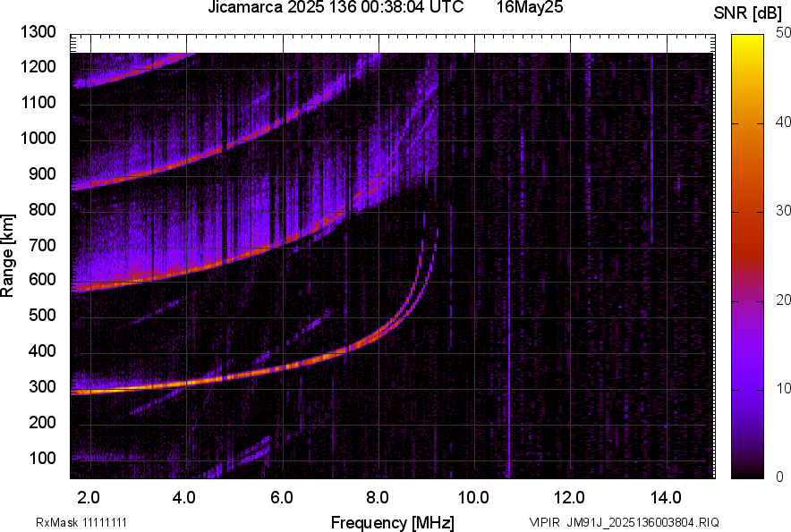Click the colorbar tick label '50'
This screenshot has width=791, height=532.
[x=783, y=33]
